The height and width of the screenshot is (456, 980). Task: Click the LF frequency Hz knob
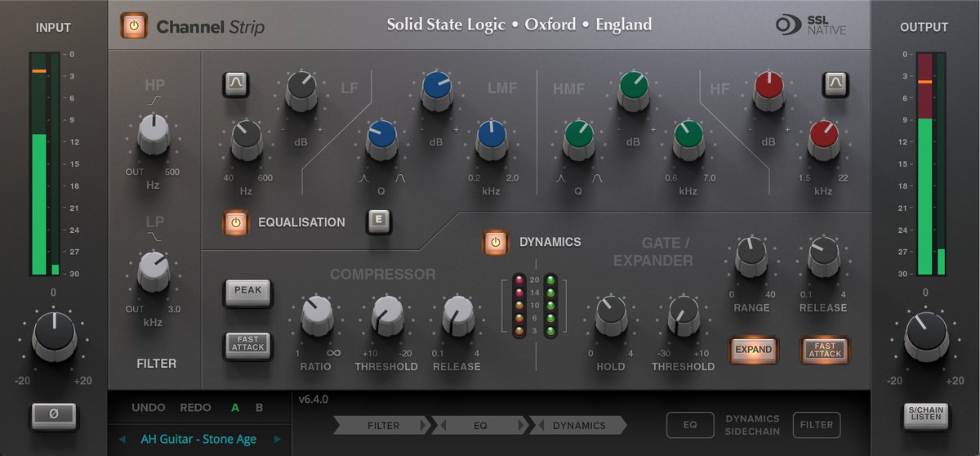pos(247,140)
